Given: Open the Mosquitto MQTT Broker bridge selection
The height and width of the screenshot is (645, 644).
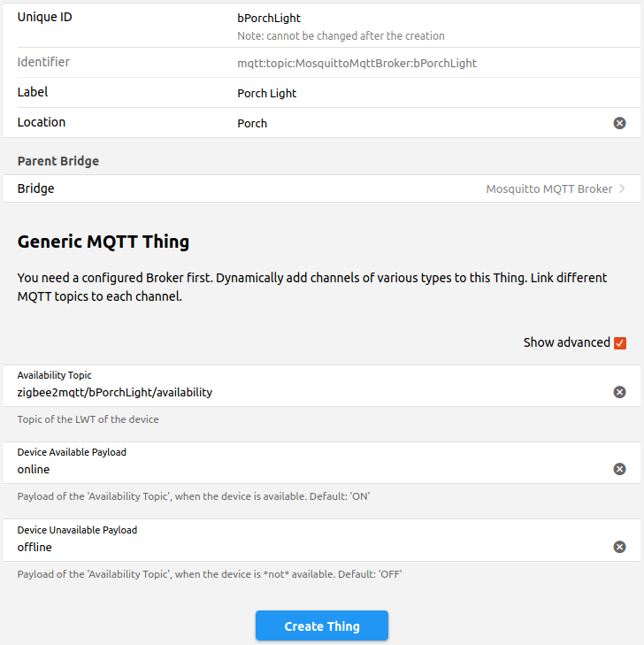Looking at the screenshot, I should 548,188.
